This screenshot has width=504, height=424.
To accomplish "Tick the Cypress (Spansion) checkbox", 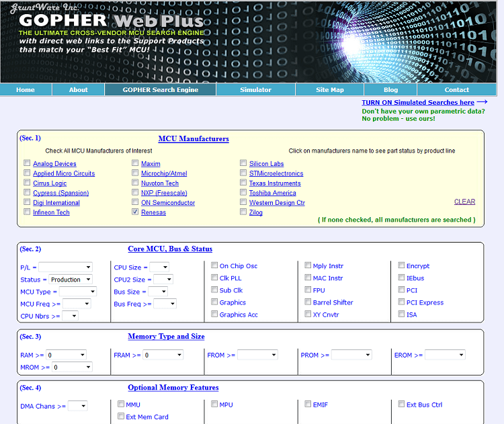I will [27, 192].
